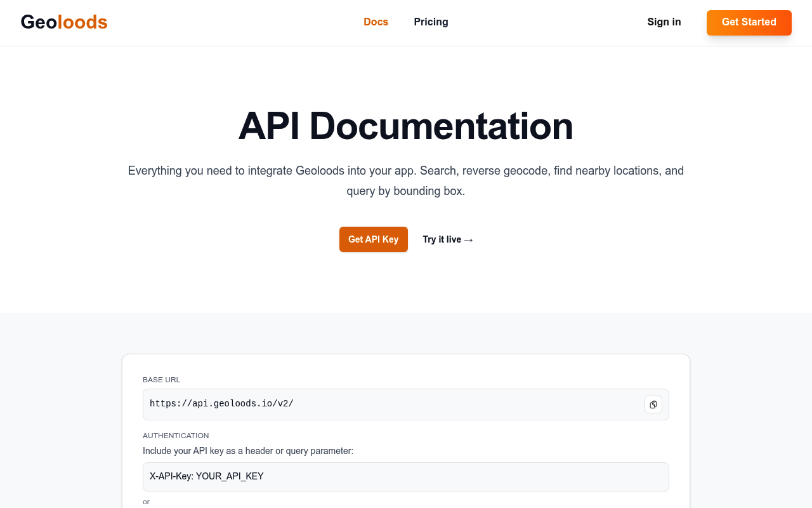Viewport: 812px width, 508px height.
Task: Click the Sign in link
Action: (x=664, y=22)
